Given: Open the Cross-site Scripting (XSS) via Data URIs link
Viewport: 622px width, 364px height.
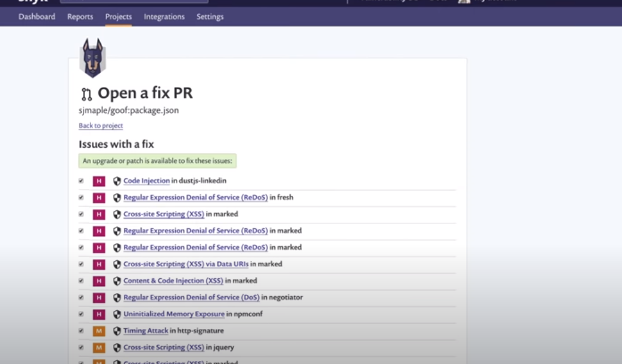Looking at the screenshot, I should pos(186,264).
